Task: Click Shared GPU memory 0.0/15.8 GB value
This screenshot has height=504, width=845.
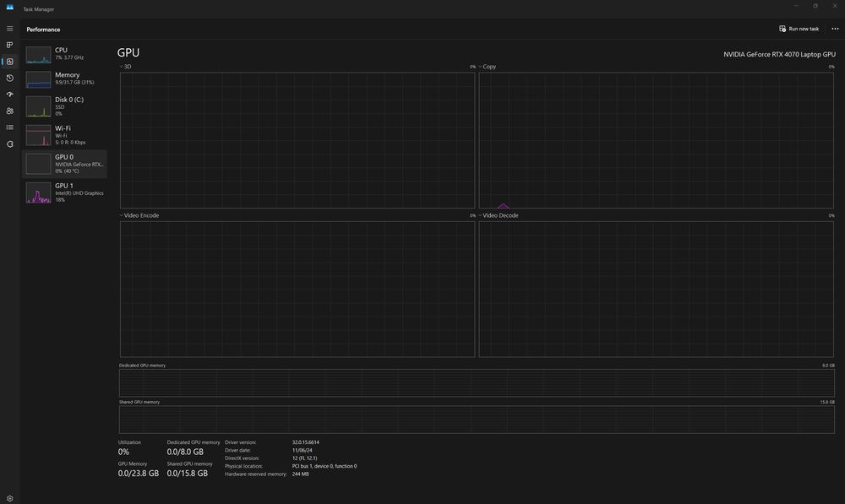Action: point(187,474)
